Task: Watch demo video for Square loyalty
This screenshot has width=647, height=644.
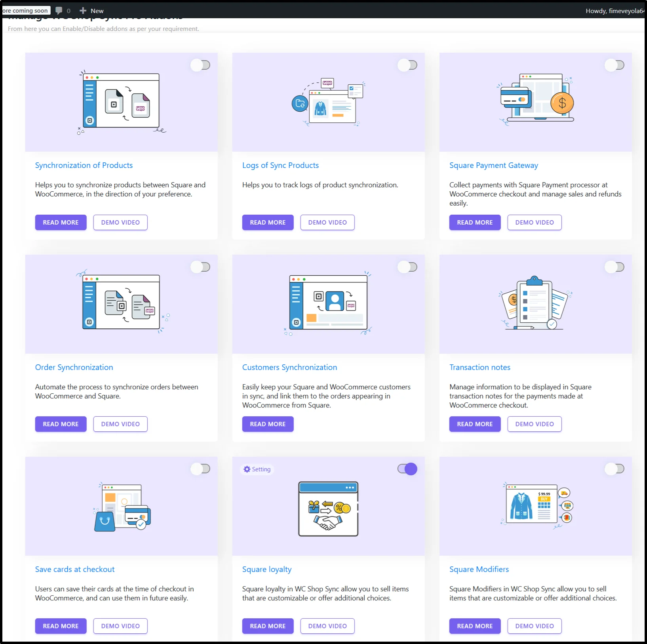Action: tap(327, 626)
